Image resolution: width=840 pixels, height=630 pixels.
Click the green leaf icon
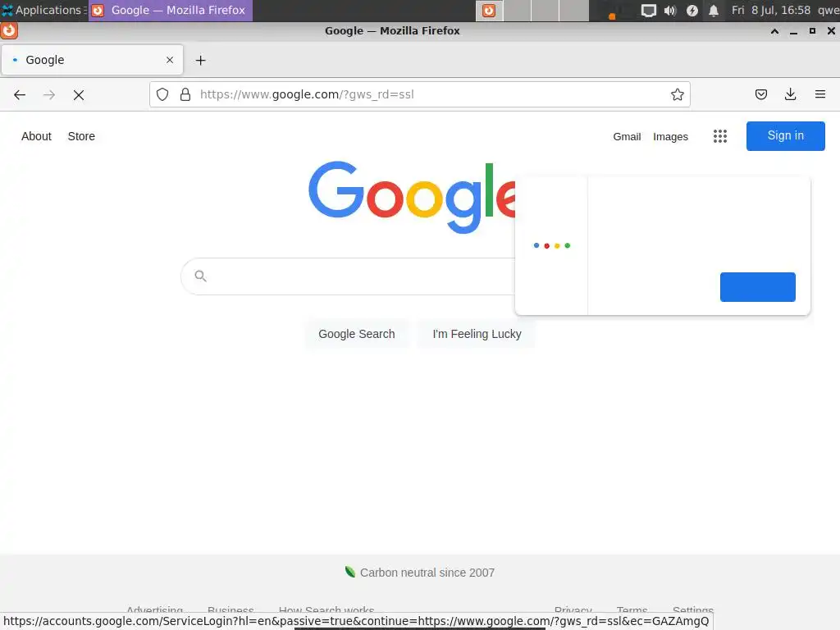[x=350, y=572]
